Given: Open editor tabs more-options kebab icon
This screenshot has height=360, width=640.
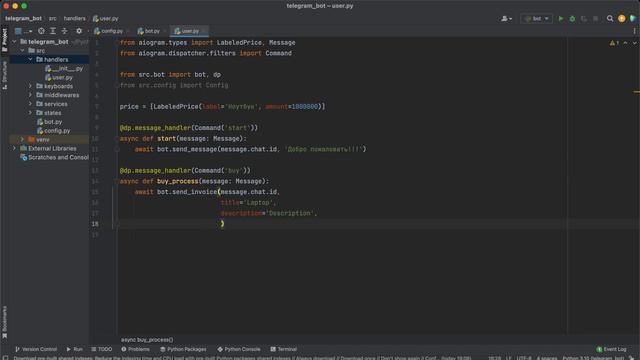Looking at the screenshot, I should (x=634, y=31).
